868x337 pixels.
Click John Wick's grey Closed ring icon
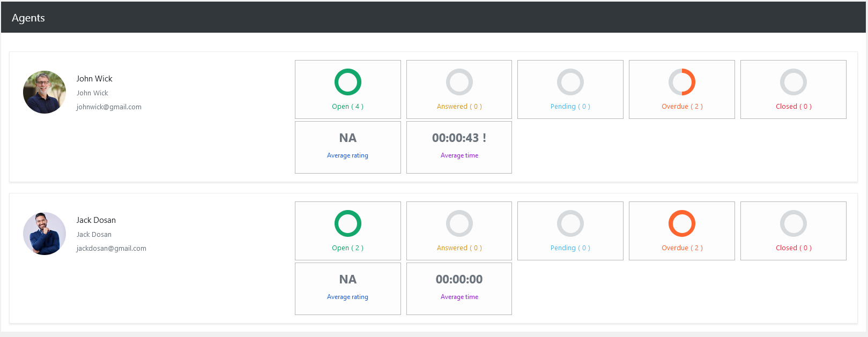(793, 82)
